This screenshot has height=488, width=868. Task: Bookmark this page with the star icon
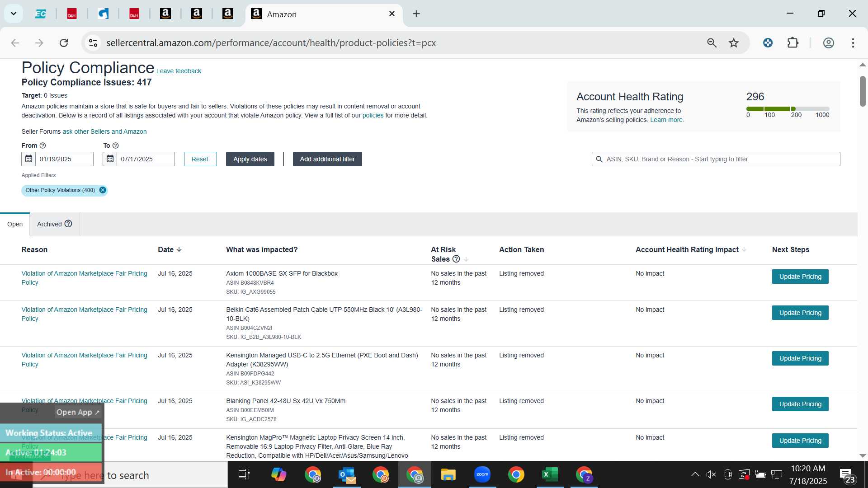734,43
